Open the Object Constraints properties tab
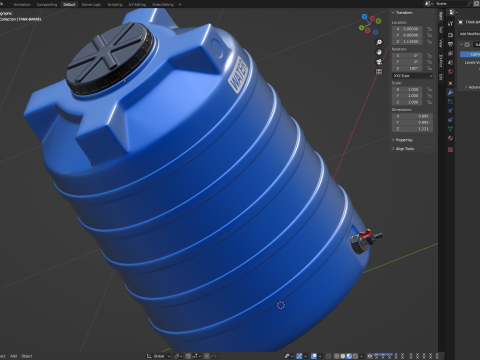480x360 pixels. 450,119
